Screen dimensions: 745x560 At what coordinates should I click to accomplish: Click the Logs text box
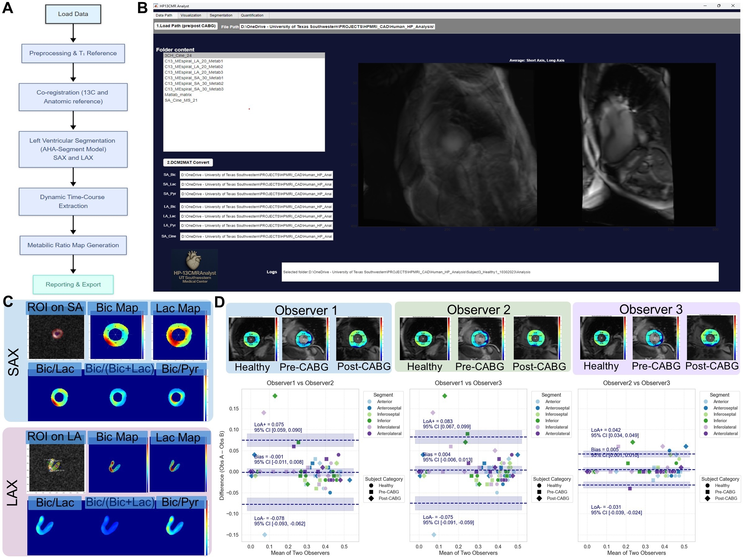tap(500, 272)
